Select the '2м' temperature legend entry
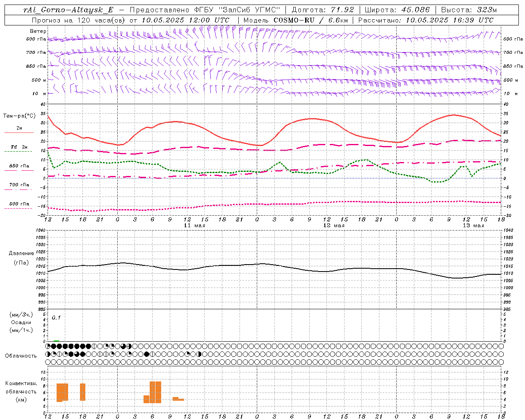The image size is (525, 420). (19, 128)
